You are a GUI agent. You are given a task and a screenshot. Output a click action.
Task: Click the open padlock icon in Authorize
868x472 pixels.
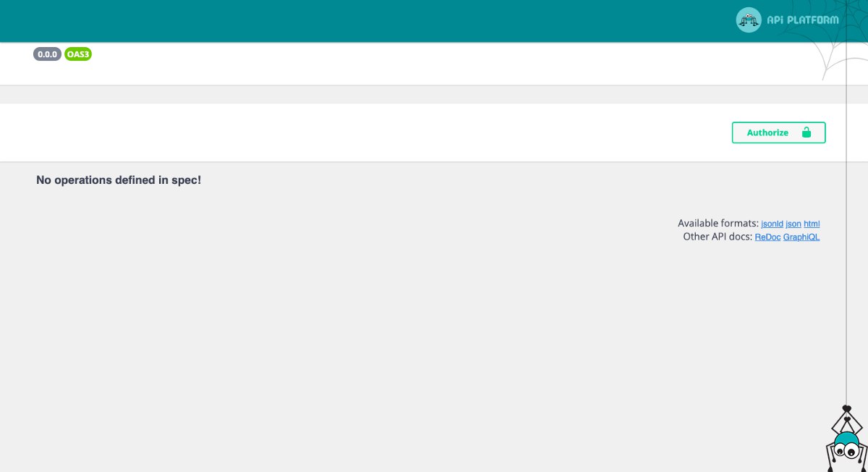(807, 132)
